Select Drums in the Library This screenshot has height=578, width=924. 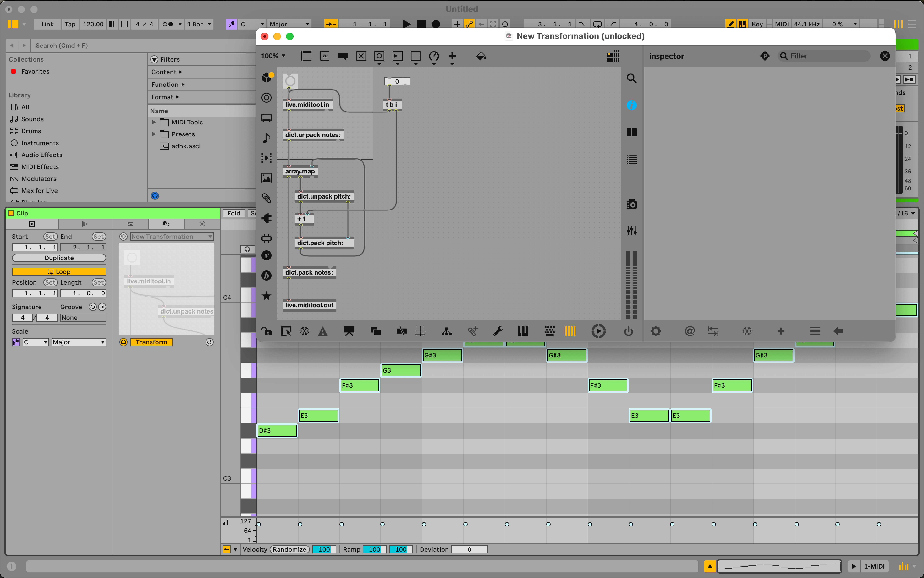31,131
